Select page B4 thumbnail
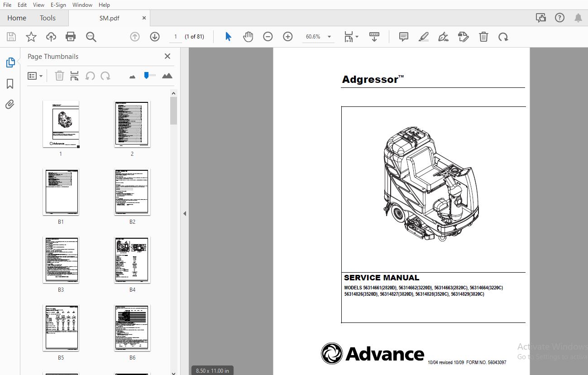 pyautogui.click(x=132, y=260)
